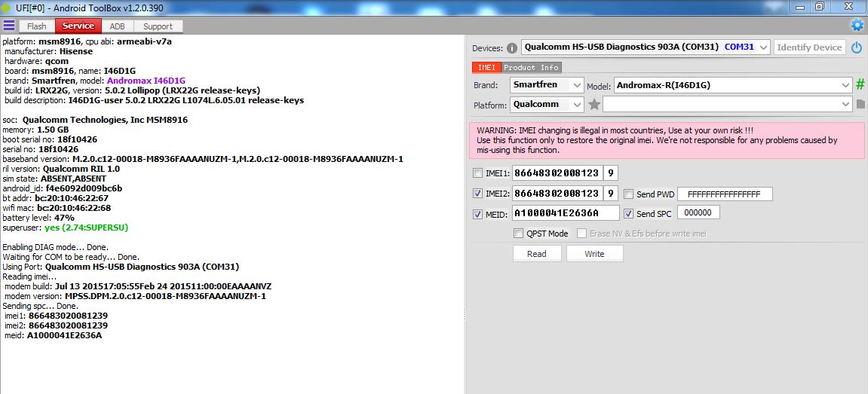Click the panel splitter handle

(x=465, y=314)
